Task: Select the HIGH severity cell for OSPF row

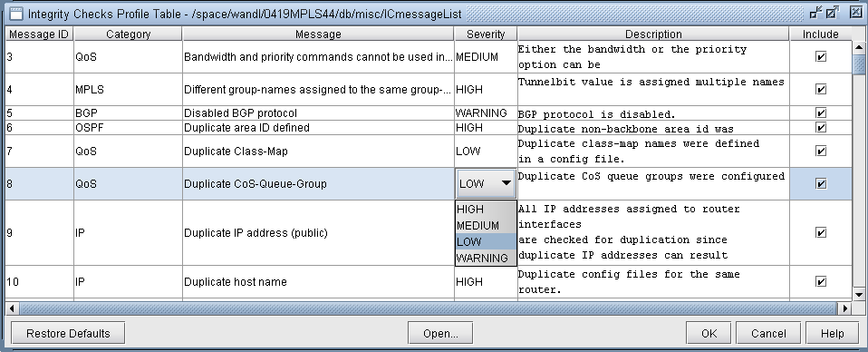Action: click(486, 128)
